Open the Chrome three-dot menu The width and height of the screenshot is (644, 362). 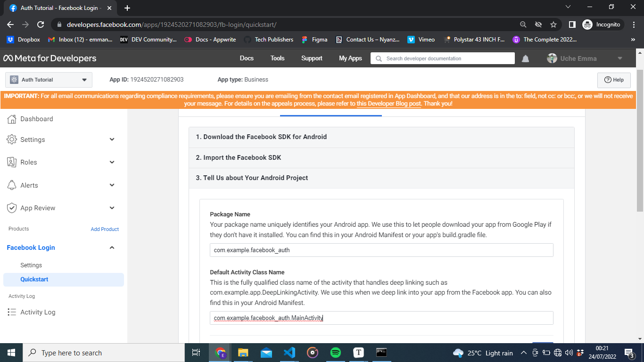point(634,25)
